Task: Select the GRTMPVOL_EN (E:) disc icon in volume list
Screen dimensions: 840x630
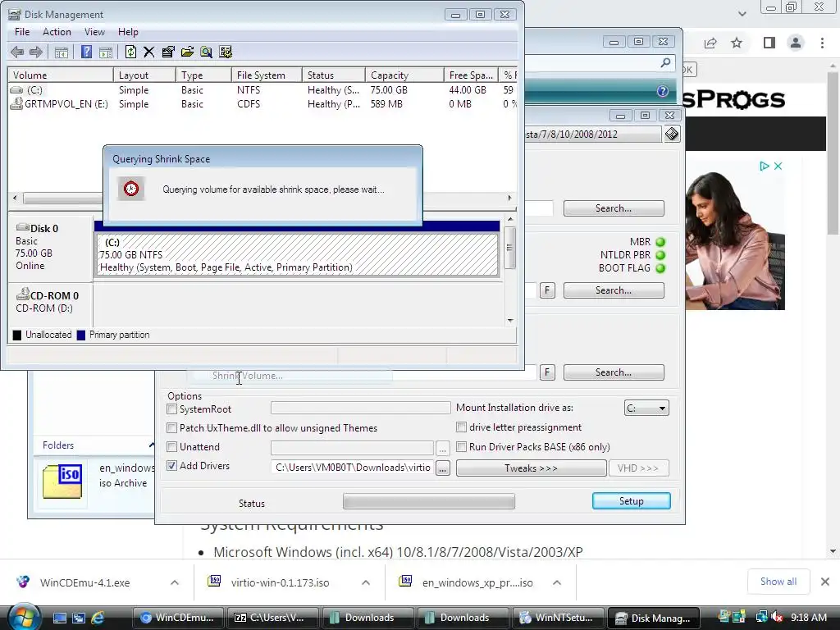Action: click(x=16, y=103)
